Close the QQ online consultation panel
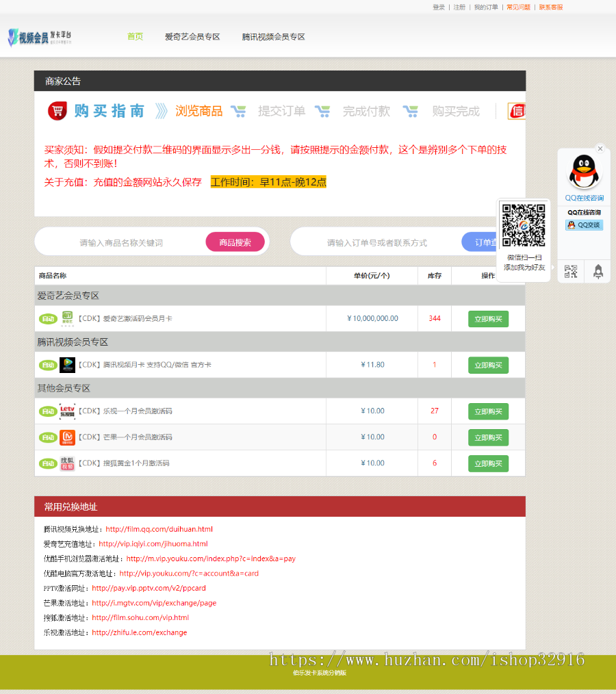Viewport: 616px width, 694px height. click(x=600, y=148)
